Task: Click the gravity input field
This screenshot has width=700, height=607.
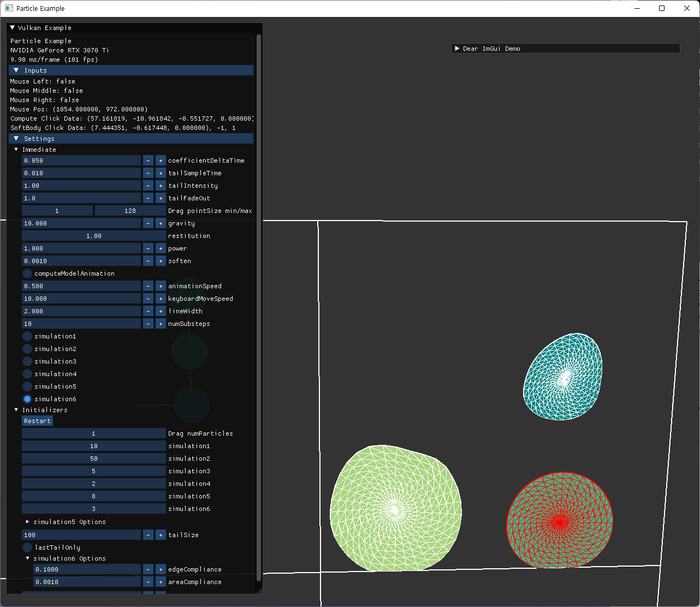Action: (81, 223)
